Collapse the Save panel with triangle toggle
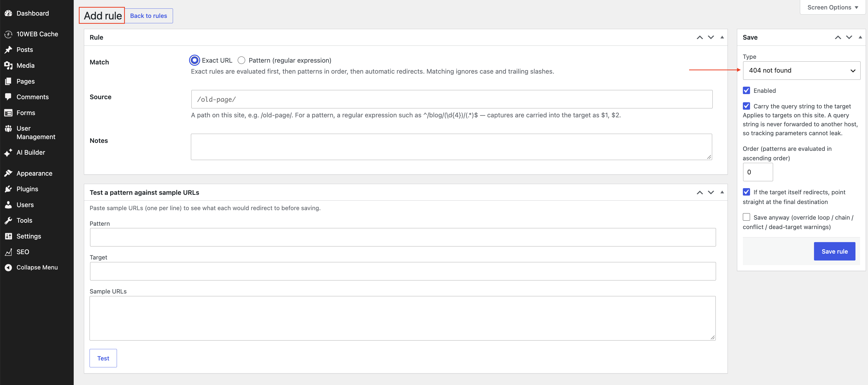This screenshot has height=385, width=868. pos(860,37)
